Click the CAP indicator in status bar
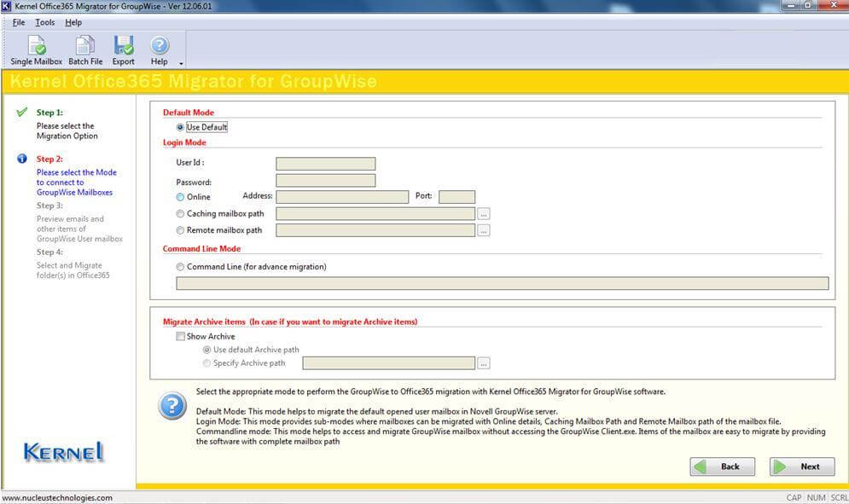Viewport: 849px width, 504px height. click(794, 498)
